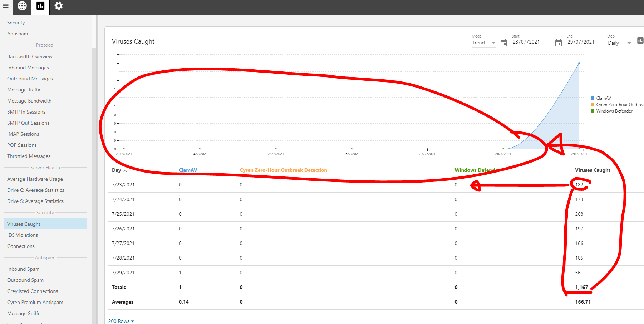Sort by Day column arrow

(125, 171)
